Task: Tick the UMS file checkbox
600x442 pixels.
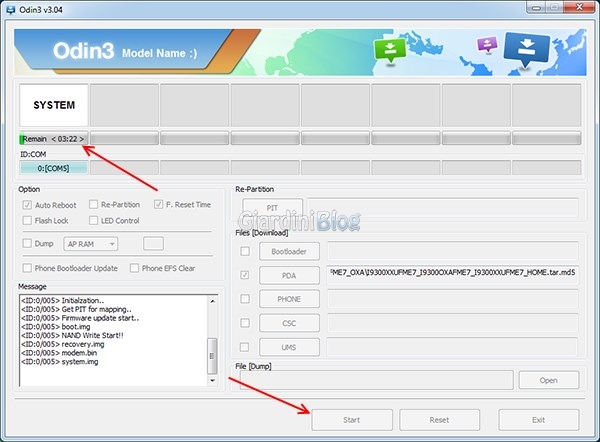Action: (x=244, y=347)
